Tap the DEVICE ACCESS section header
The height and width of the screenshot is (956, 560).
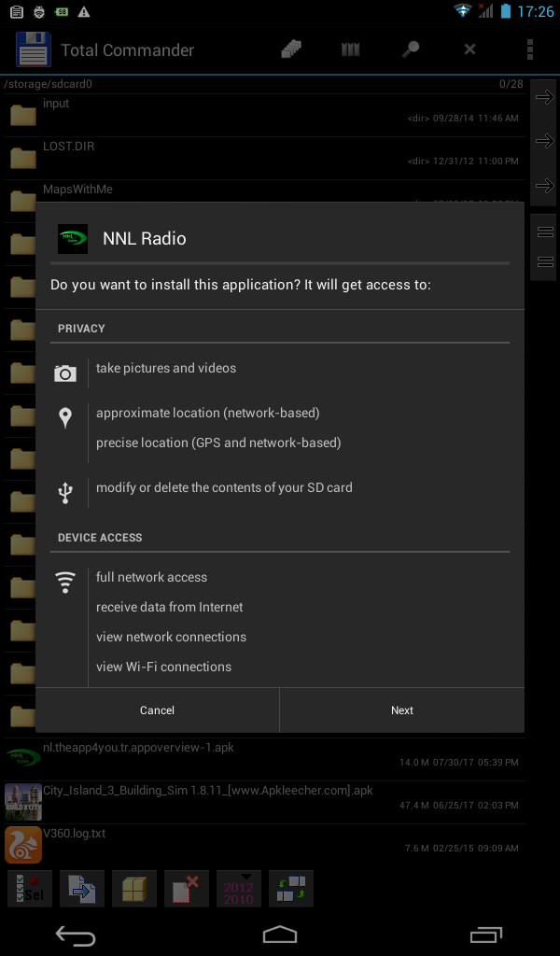tap(100, 538)
